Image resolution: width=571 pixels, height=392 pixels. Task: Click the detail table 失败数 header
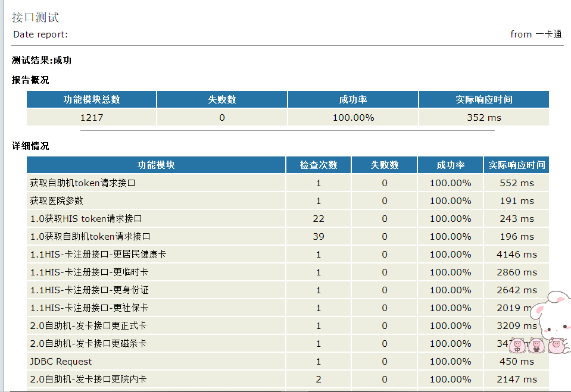coord(384,165)
